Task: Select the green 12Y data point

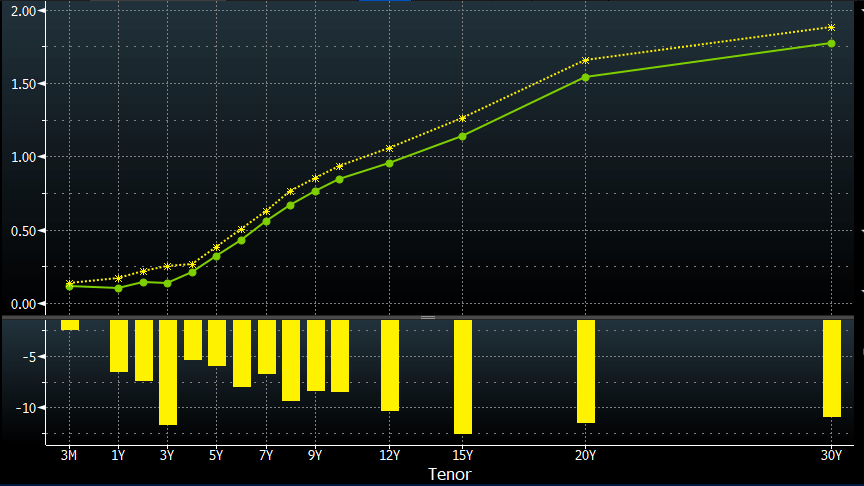Action: click(x=390, y=164)
